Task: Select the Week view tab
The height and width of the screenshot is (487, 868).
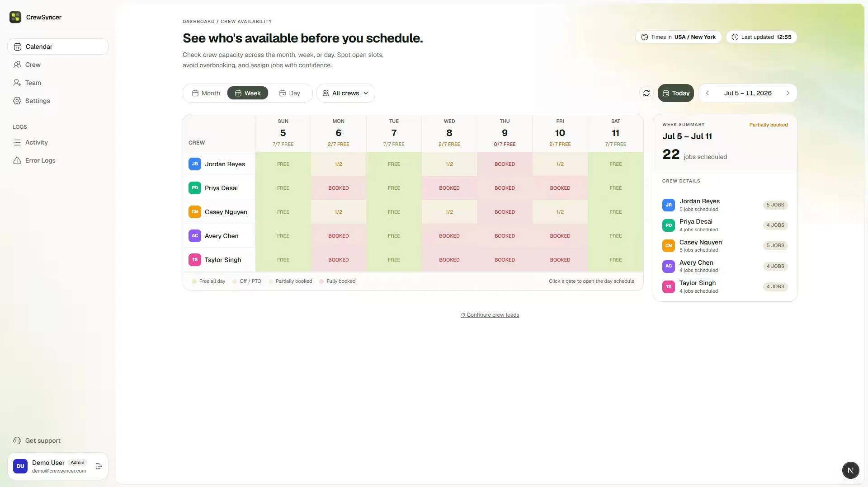Action: tap(248, 93)
